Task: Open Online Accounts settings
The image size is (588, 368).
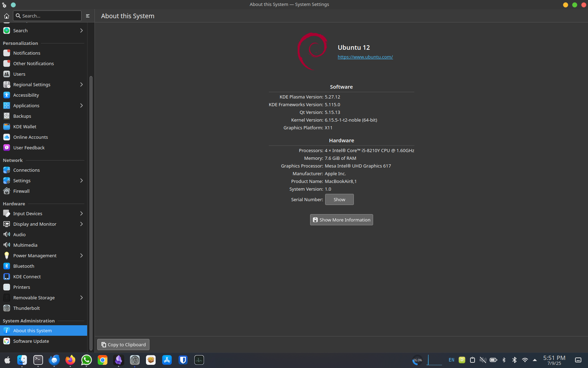Action: (x=43, y=137)
